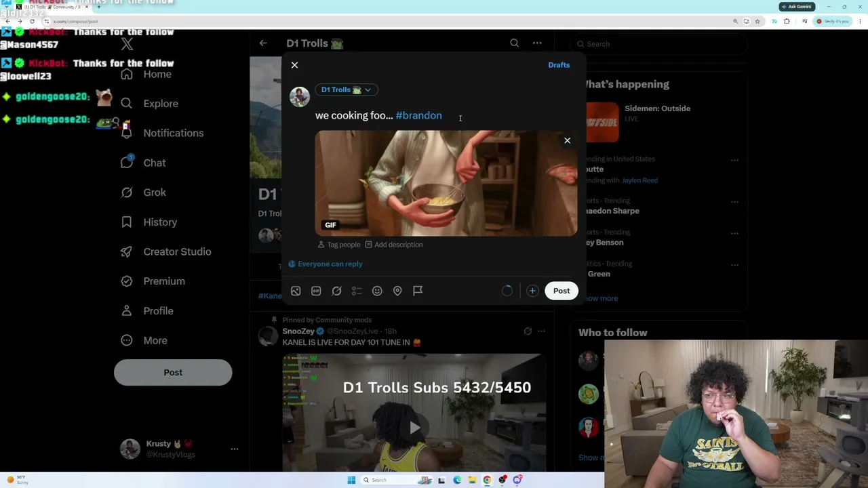Add a photo or video via media icon
The height and width of the screenshot is (488, 868).
[296, 291]
